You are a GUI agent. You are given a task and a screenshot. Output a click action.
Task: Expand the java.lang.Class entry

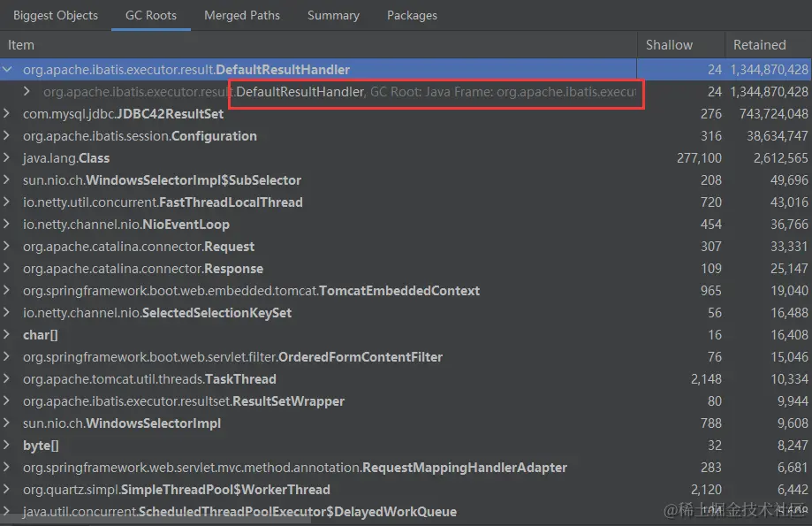tap(8, 157)
